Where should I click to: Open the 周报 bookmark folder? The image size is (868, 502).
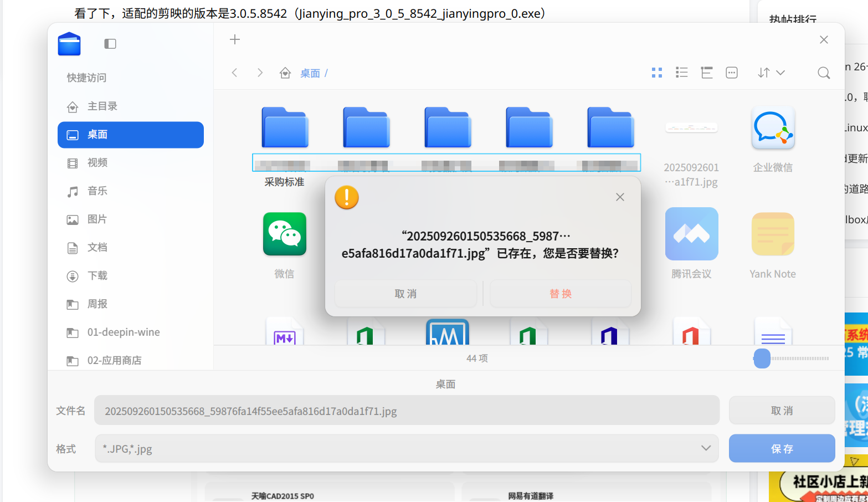pyautogui.click(x=131, y=304)
